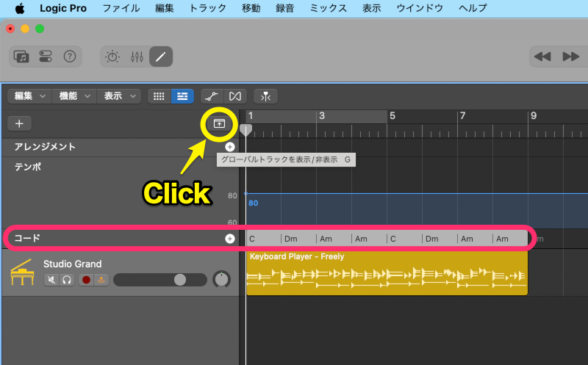The height and width of the screenshot is (365, 588).
Task: Toggle the Editors pencil icon
Action: click(x=161, y=57)
